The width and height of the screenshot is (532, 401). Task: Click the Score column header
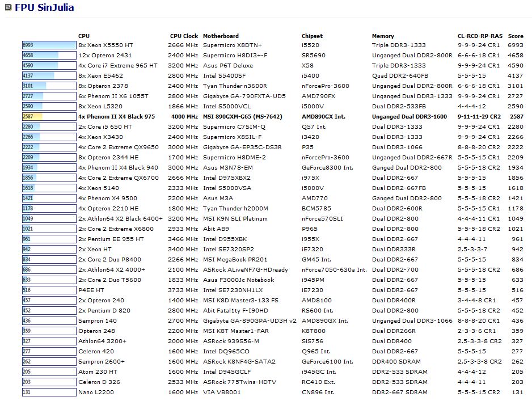[x=516, y=36]
